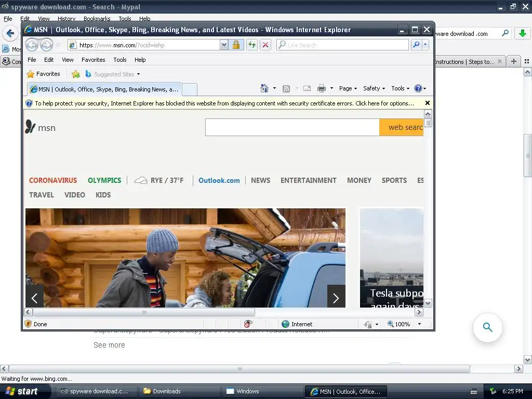Show next slide in MSN carousel

click(x=336, y=298)
